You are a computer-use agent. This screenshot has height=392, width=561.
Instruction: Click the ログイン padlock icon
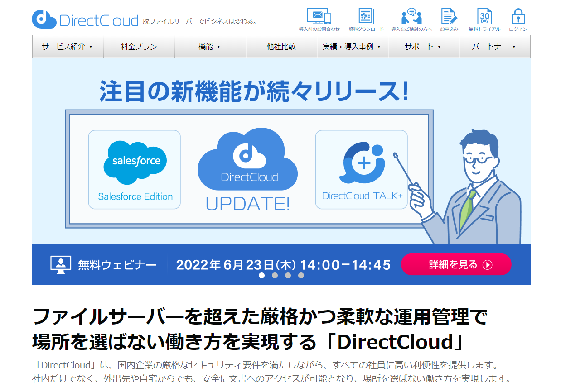pos(518,16)
